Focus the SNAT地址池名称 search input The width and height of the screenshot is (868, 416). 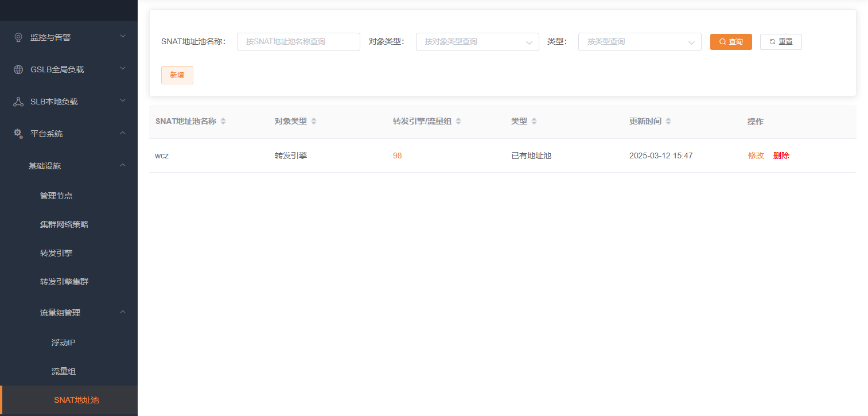(x=298, y=42)
